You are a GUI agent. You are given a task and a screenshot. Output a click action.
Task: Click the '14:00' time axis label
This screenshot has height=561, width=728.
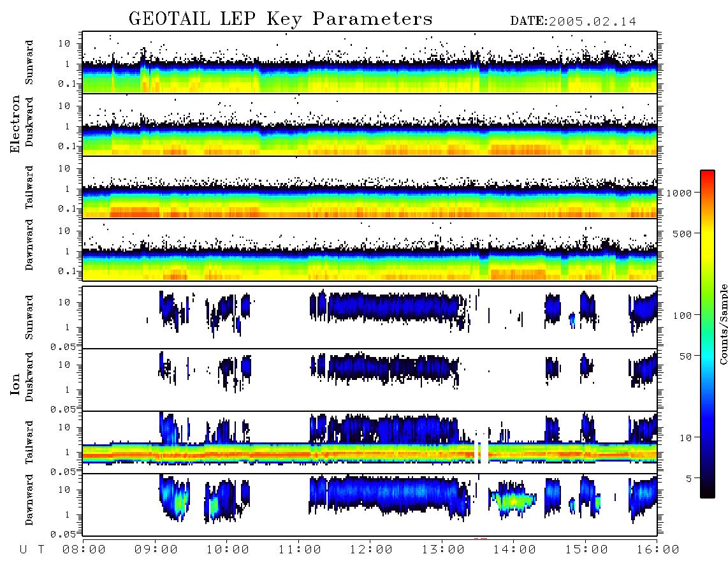coord(515,550)
